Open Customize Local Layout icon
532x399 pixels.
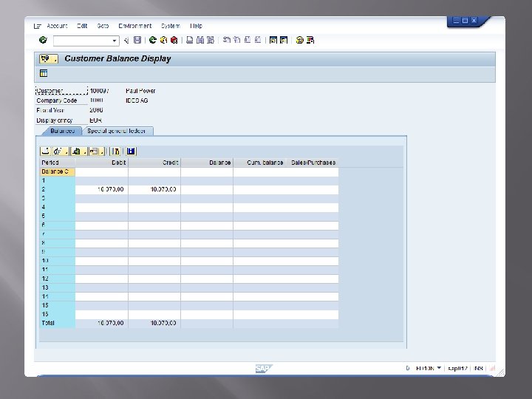pos(310,40)
